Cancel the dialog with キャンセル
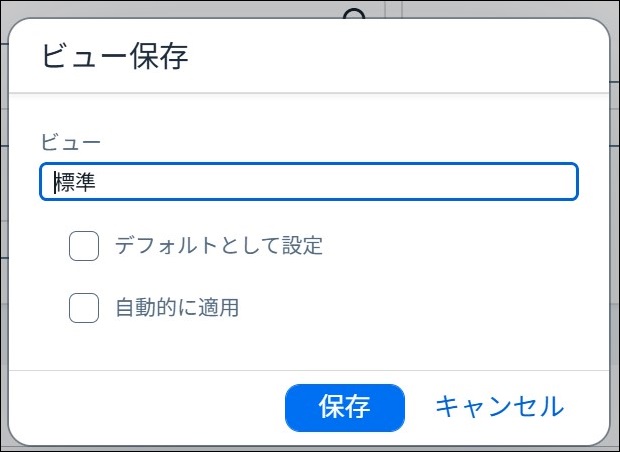Image resolution: width=620 pixels, height=452 pixels. (499, 407)
